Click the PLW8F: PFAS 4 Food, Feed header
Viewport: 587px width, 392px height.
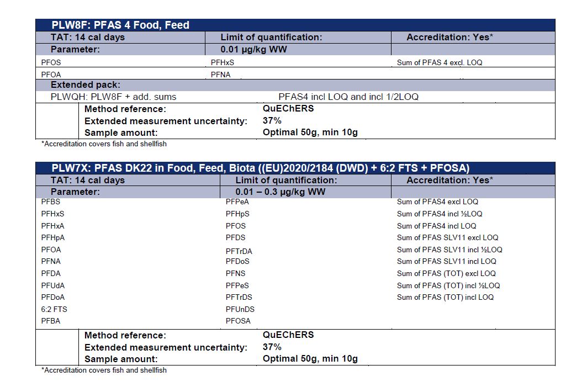(120, 25)
